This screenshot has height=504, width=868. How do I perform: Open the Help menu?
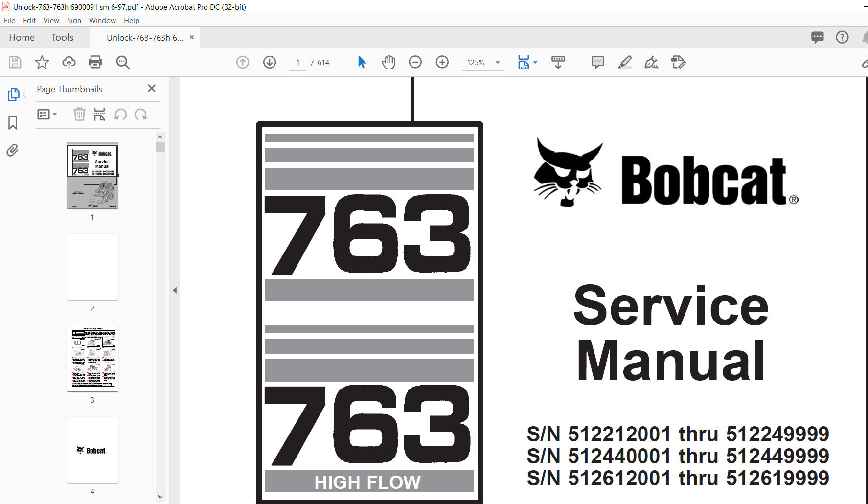[x=132, y=21]
